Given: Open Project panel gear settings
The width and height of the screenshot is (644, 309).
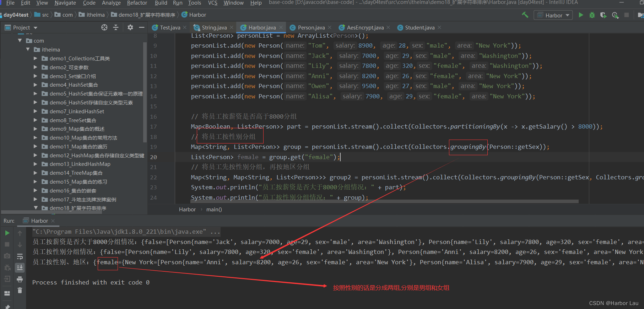Looking at the screenshot, I should pyautogui.click(x=130, y=27).
